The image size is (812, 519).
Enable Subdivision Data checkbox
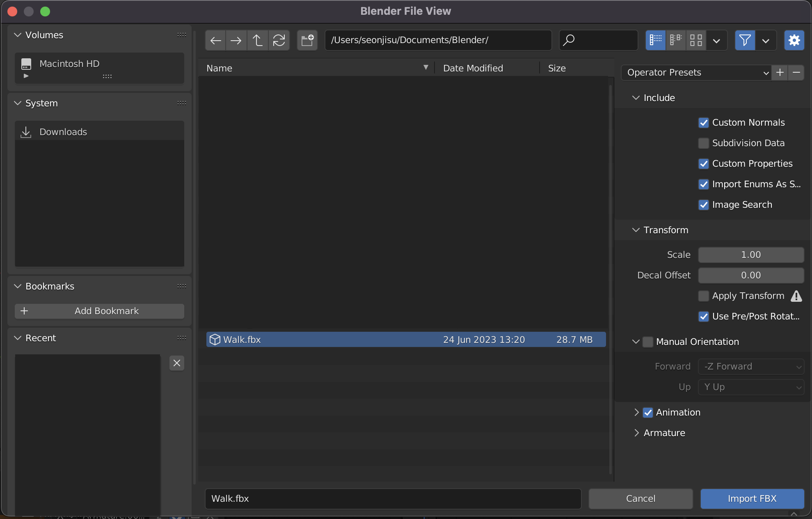[704, 143]
